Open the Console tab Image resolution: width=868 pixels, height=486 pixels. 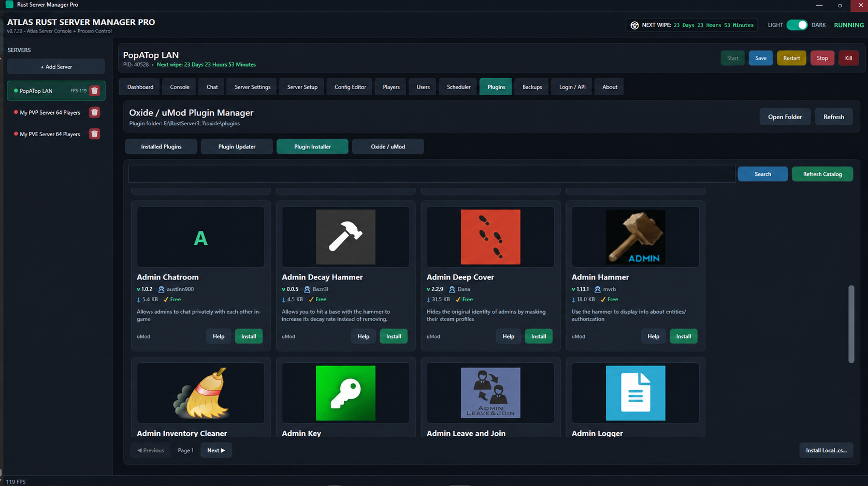pos(180,87)
